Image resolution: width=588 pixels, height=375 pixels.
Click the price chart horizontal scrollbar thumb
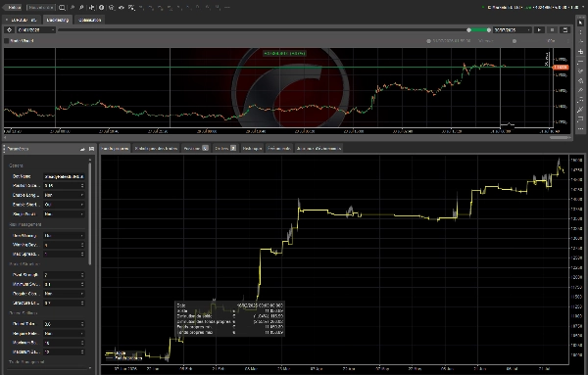click(x=559, y=137)
